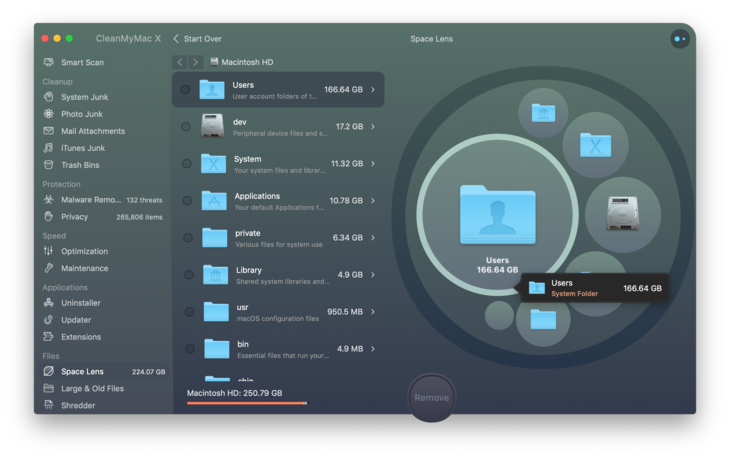Click Users folder icon in list
Screen dimensions: 730x459
point(212,89)
